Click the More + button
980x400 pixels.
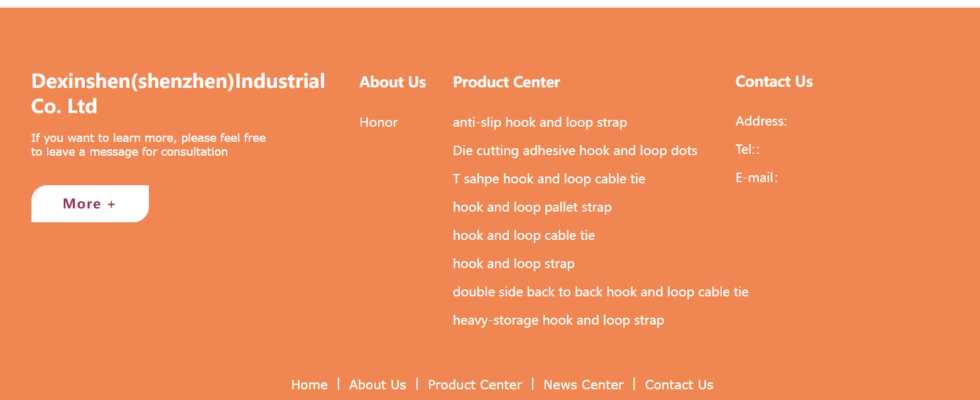pyautogui.click(x=90, y=203)
